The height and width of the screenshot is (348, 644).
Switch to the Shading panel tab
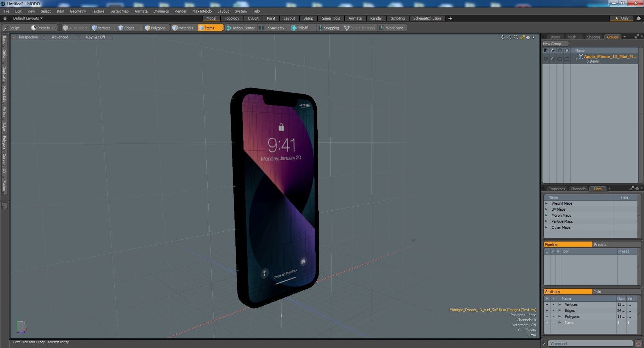[593, 37]
